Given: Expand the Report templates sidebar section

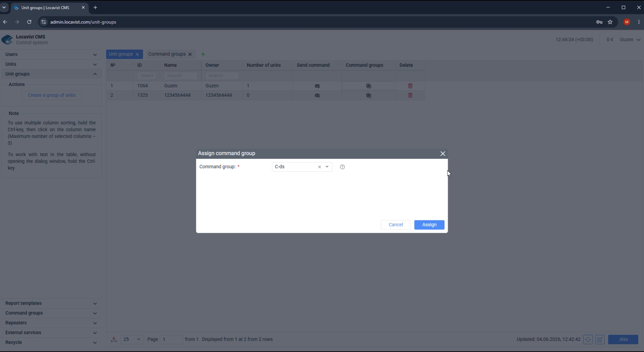Looking at the screenshot, I should [51, 303].
